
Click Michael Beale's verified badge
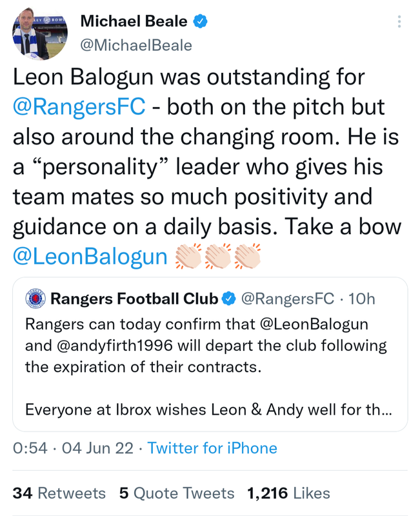pos(201,21)
